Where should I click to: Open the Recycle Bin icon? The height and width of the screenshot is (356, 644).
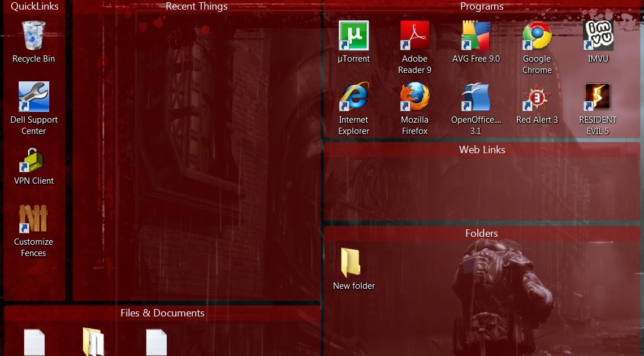34,36
